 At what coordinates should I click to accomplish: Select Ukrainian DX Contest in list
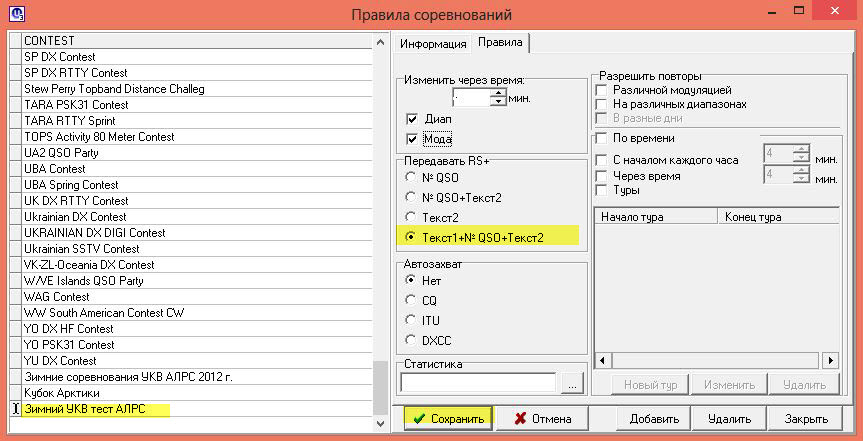[x=75, y=217]
